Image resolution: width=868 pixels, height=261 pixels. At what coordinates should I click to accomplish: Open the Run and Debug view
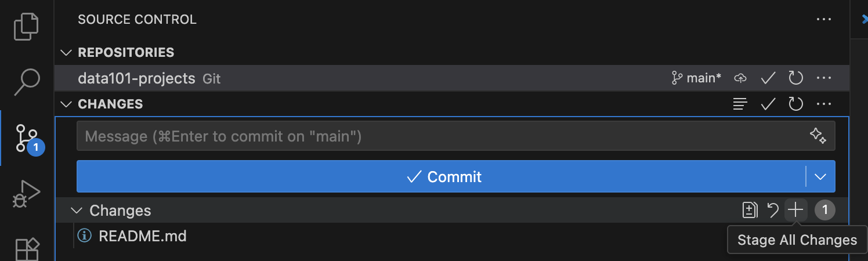coord(27,193)
